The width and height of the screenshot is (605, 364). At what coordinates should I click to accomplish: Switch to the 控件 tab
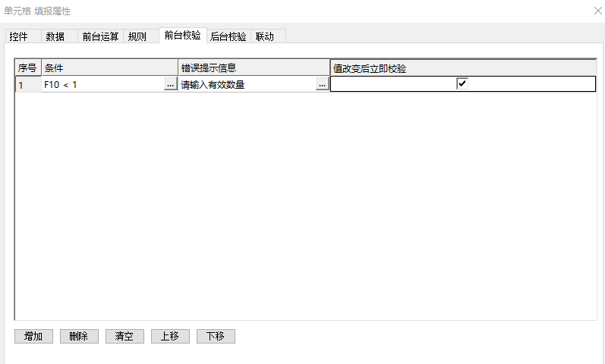19,36
